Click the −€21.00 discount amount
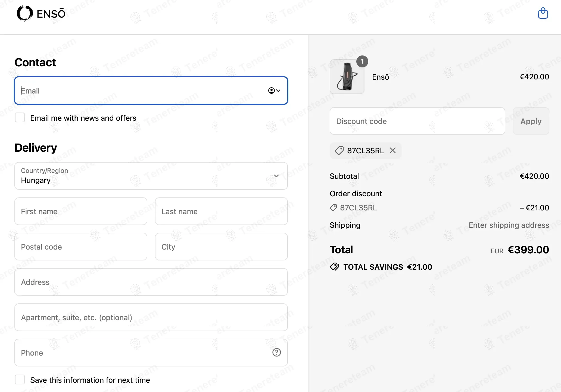This screenshot has height=392, width=561. (534, 208)
